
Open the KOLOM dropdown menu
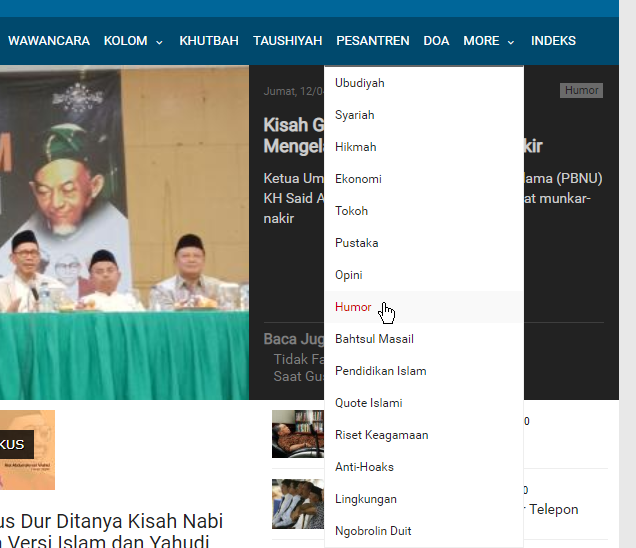[x=132, y=41]
